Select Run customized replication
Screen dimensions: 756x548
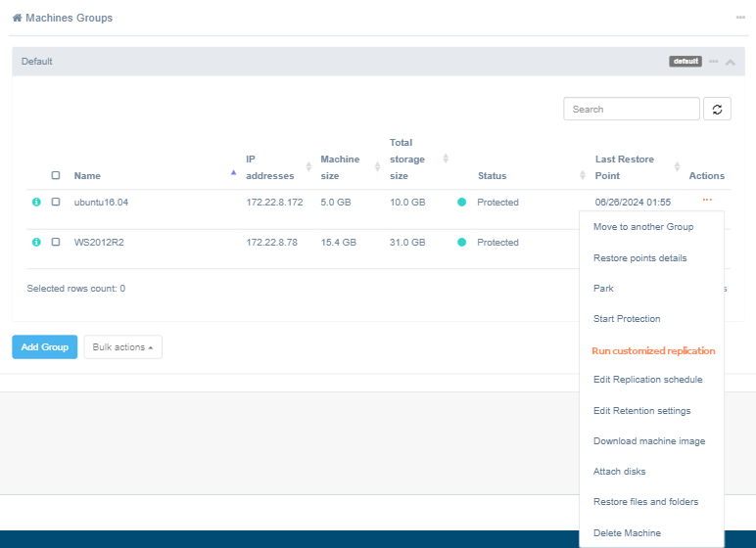pos(653,351)
